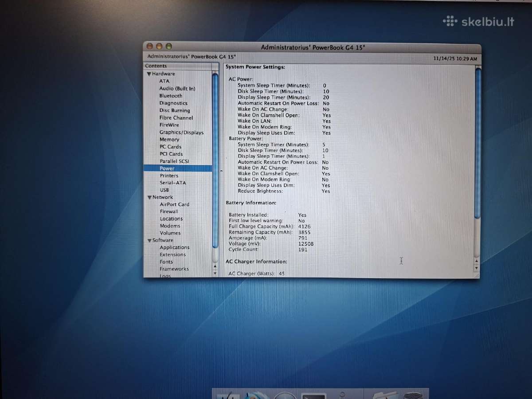Click the Battery Power subheading

(x=246, y=139)
